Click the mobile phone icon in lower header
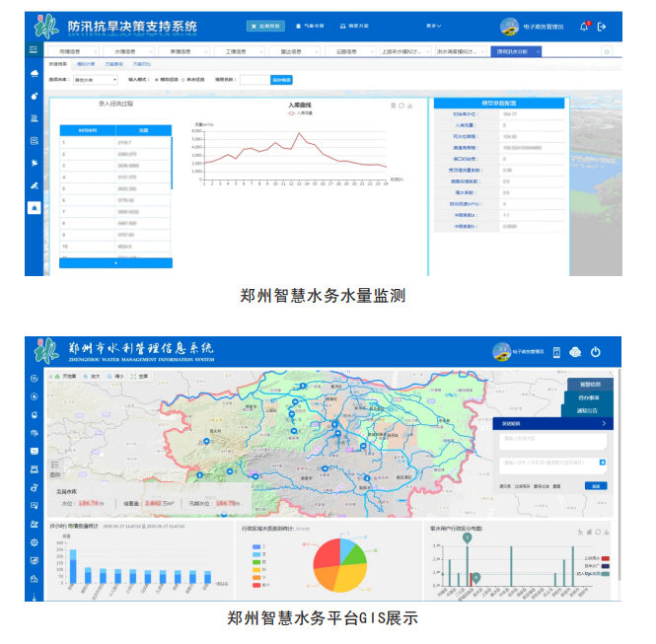Image resolution: width=656 pixels, height=644 pixels. point(556,352)
